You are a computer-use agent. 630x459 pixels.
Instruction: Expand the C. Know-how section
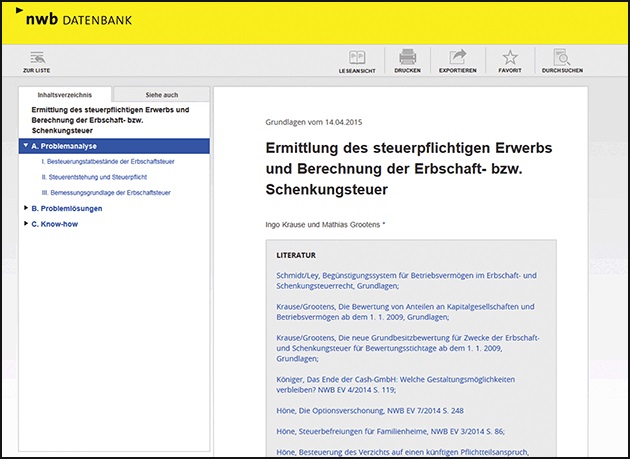(26, 224)
